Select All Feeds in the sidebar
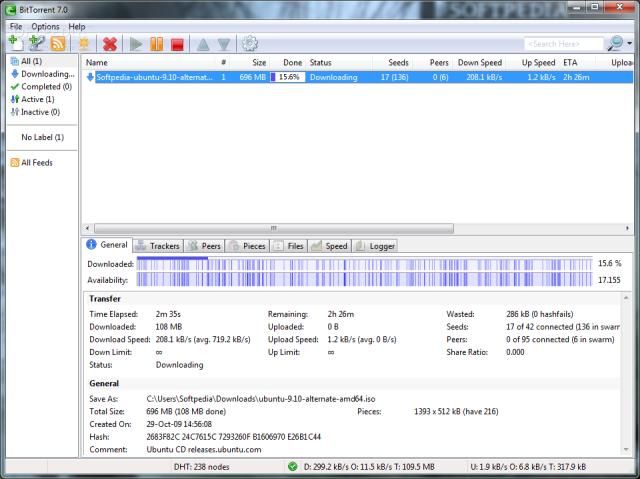The width and height of the screenshot is (640, 479). pos(37,162)
